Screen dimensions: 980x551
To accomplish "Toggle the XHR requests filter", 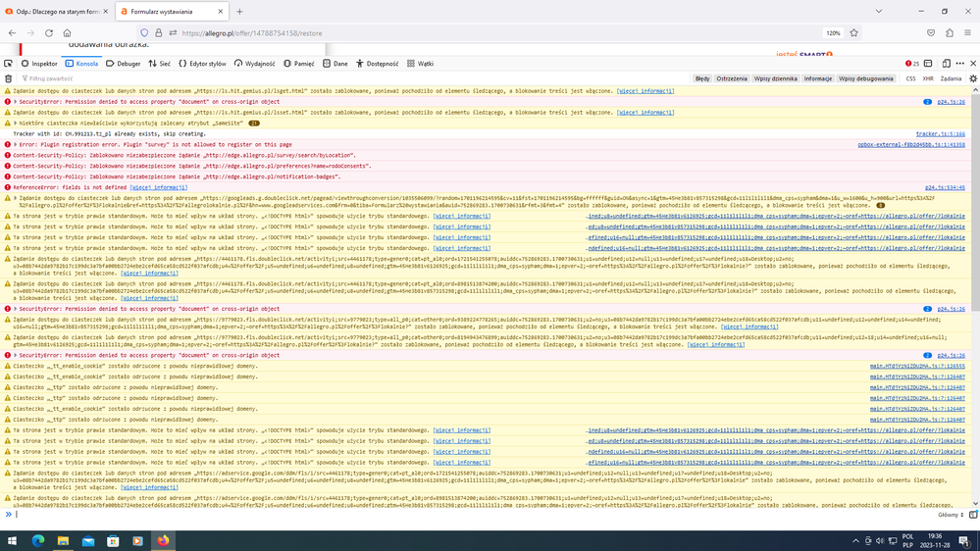I will point(928,77).
